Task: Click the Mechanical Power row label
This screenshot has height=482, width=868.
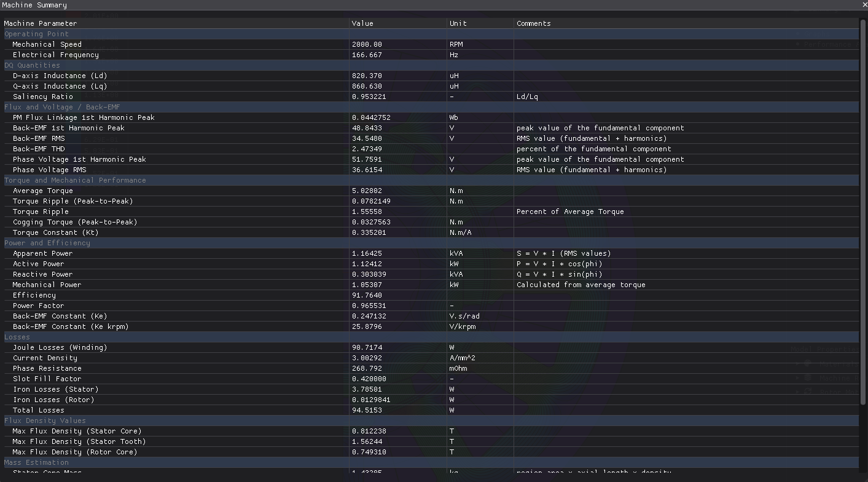Action: 47,285
